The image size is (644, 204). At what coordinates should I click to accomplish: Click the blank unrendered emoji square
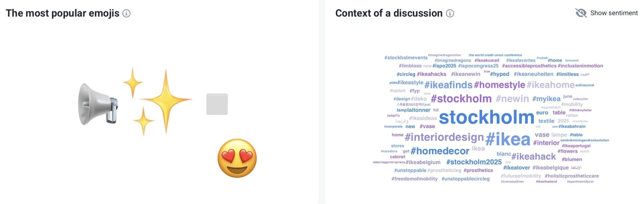pos(217,104)
